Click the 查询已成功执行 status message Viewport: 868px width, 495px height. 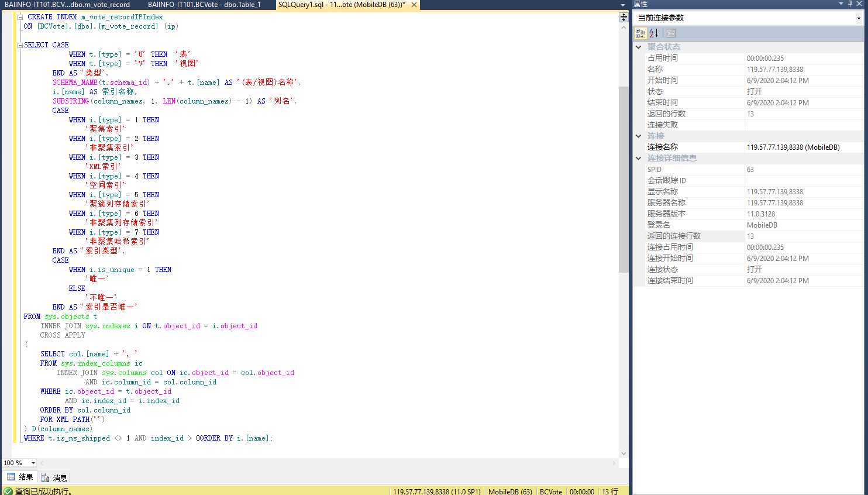(x=44, y=491)
